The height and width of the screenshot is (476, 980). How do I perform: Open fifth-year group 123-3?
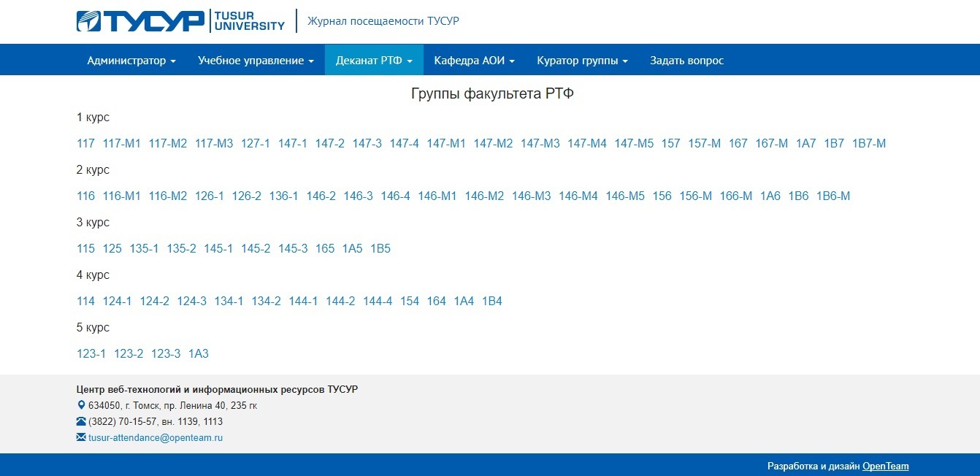(x=166, y=354)
